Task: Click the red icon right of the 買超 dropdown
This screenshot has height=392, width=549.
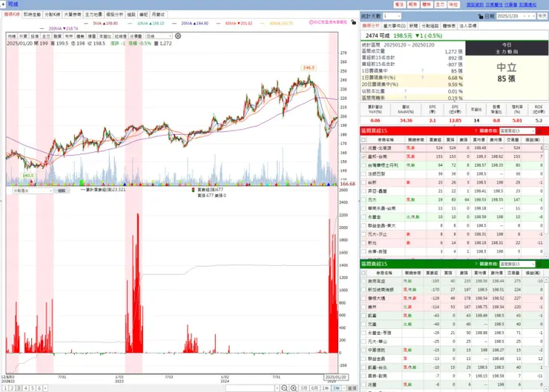Action: click(539, 130)
